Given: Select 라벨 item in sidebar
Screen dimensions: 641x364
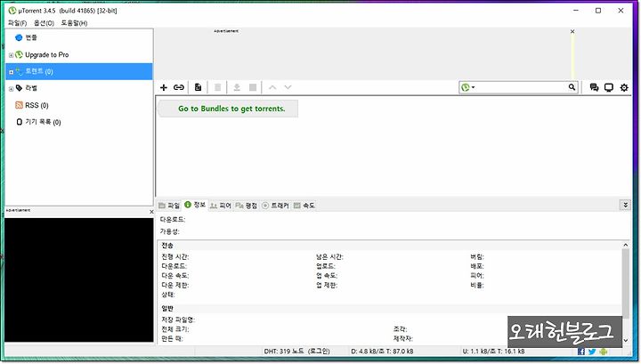Looking at the screenshot, I should pos(31,88).
